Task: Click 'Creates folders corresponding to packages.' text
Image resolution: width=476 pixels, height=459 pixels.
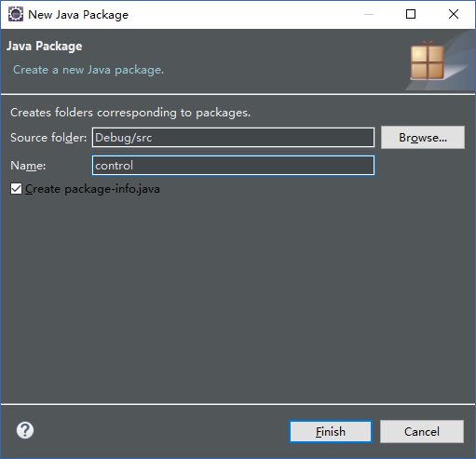Action: (130, 113)
